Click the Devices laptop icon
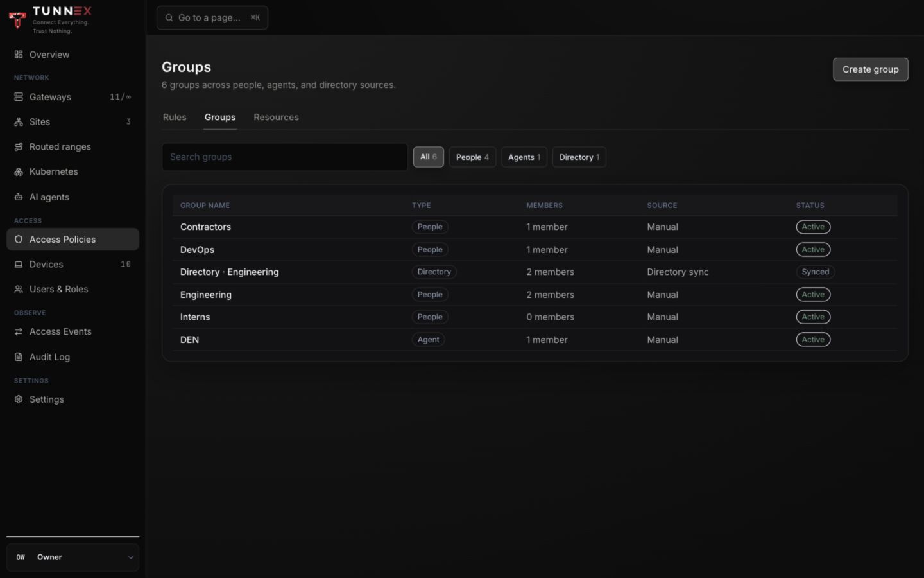The height and width of the screenshot is (578, 924). [19, 265]
